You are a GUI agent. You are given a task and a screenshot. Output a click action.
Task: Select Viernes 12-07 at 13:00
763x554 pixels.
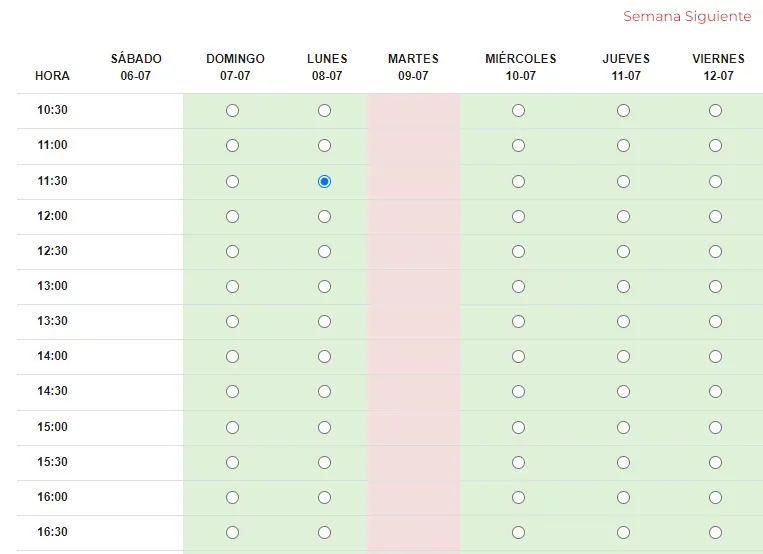[x=715, y=286]
